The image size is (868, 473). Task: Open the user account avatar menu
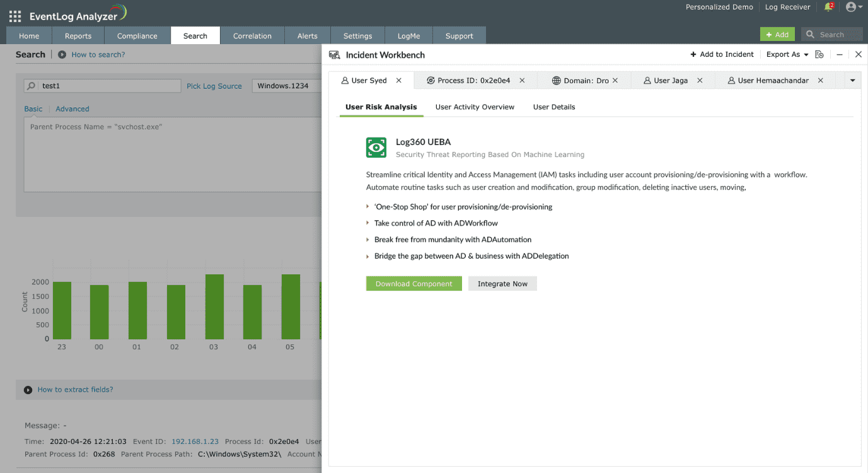(x=854, y=7)
